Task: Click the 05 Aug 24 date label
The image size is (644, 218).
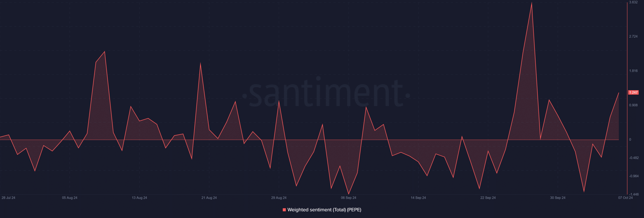Action: [x=70, y=198]
